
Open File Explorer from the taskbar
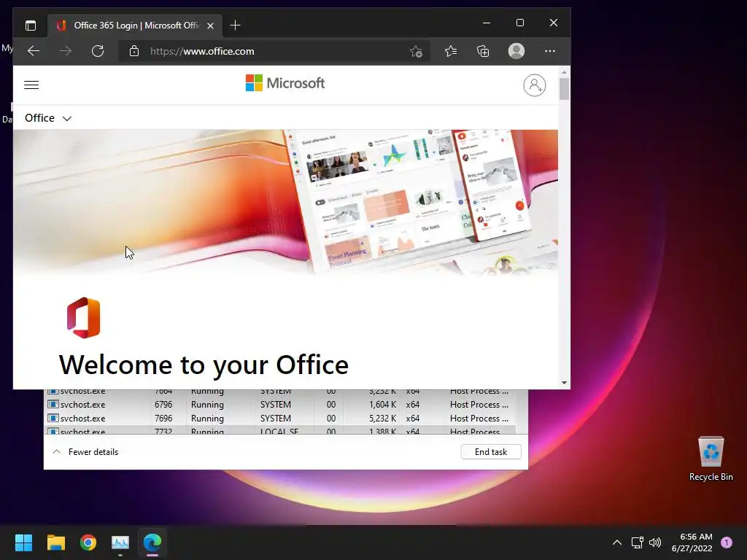pyautogui.click(x=55, y=542)
